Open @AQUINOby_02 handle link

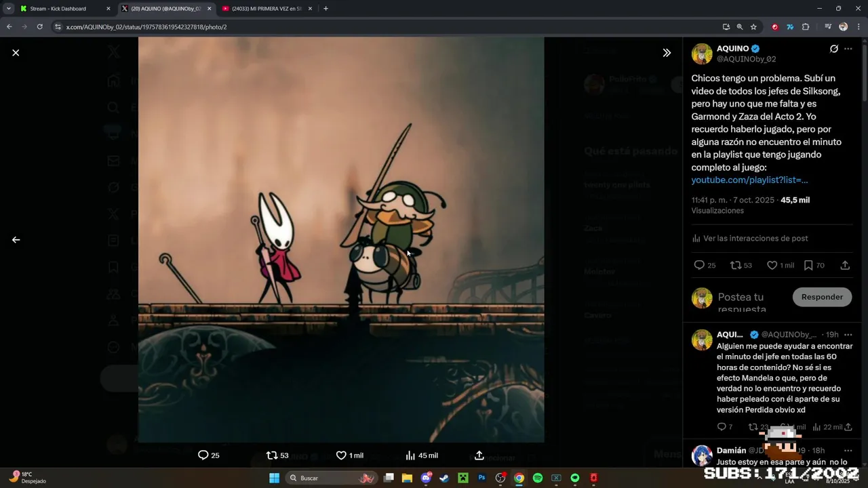[746, 59]
